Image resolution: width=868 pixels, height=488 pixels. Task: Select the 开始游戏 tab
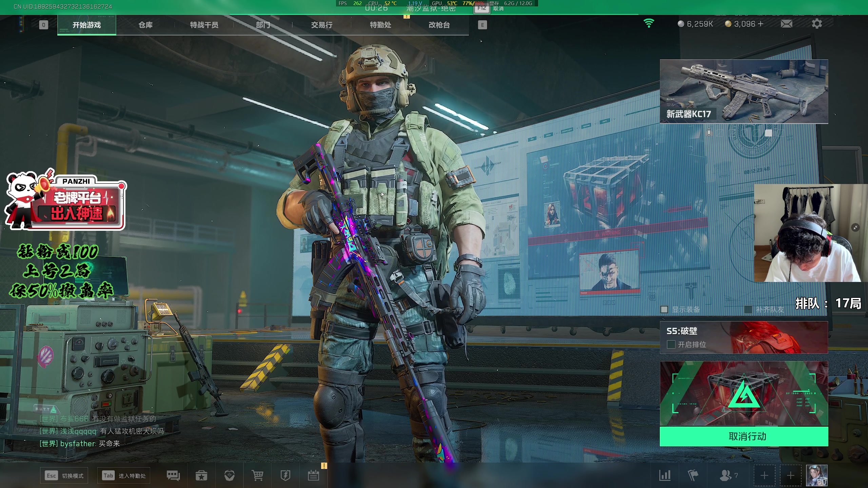(x=87, y=25)
